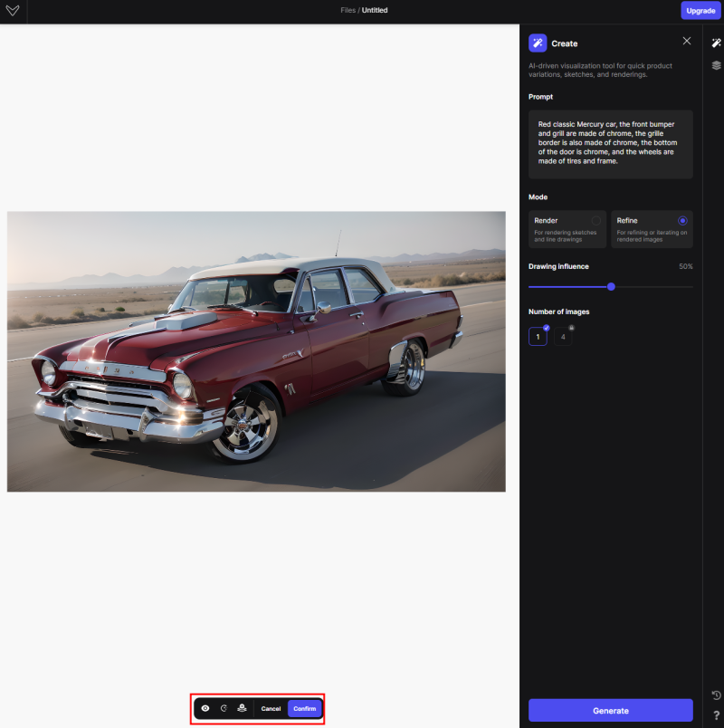The width and height of the screenshot is (724, 728).
Task: Select the Refine mode option
Action: (652, 229)
